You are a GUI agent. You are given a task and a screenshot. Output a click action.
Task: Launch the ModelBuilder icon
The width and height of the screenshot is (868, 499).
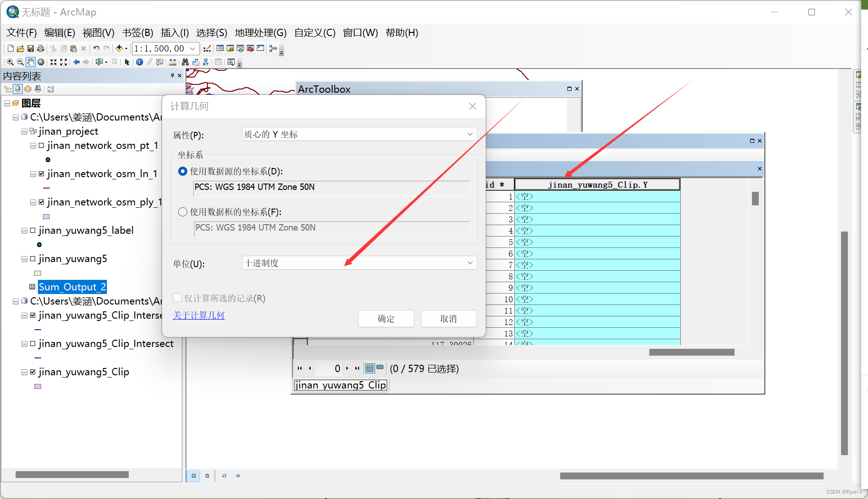[x=273, y=48]
